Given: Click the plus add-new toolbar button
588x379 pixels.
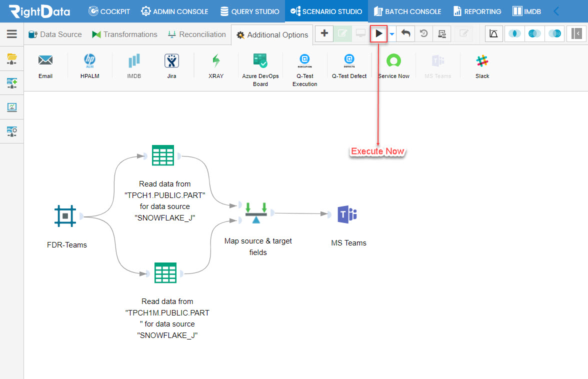Looking at the screenshot, I should [x=324, y=33].
